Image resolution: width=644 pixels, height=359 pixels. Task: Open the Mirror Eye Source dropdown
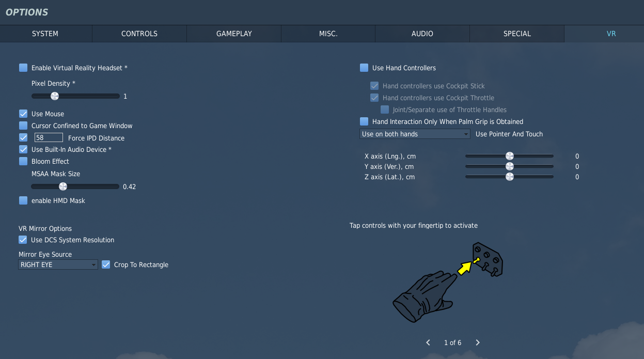(x=58, y=264)
